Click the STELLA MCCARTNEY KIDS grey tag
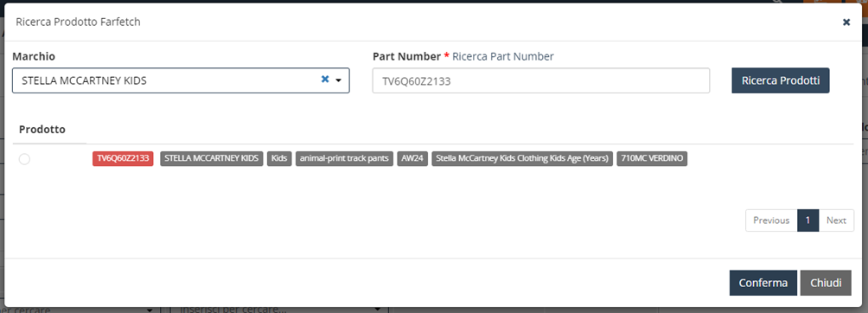Viewport: 868px width, 313px height. (x=212, y=158)
